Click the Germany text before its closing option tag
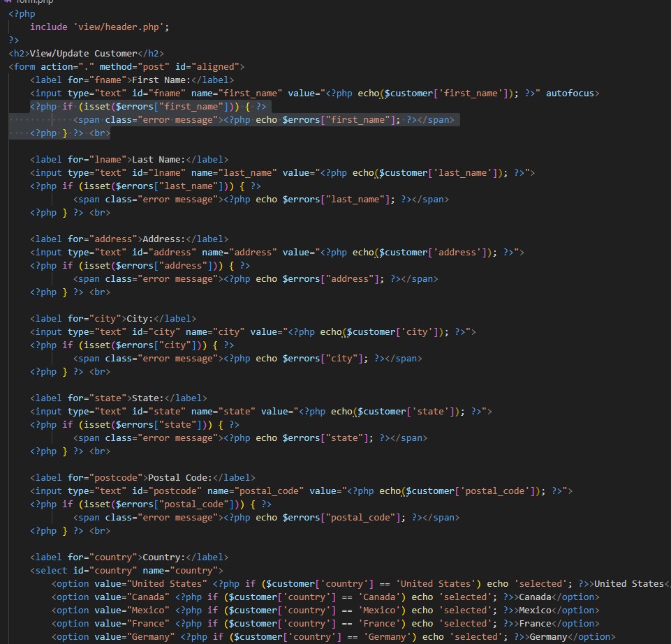The width and height of the screenshot is (671, 644). click(x=549, y=637)
